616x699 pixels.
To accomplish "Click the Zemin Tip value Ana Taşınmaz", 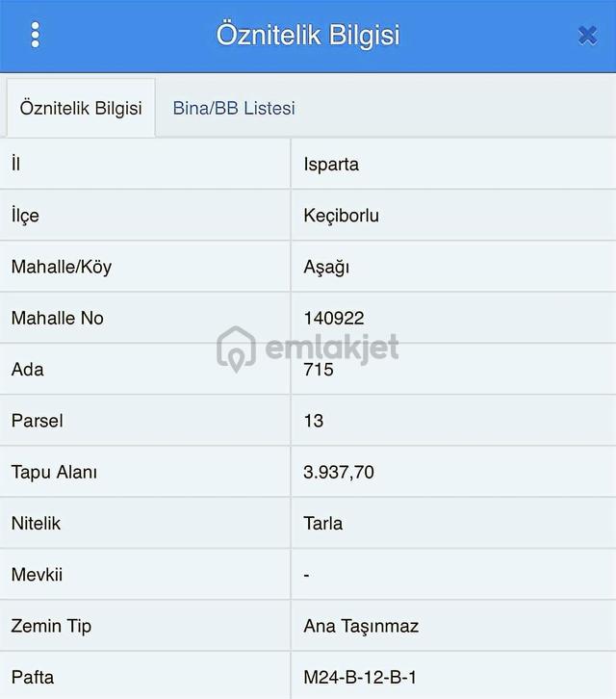I will 361,627.
